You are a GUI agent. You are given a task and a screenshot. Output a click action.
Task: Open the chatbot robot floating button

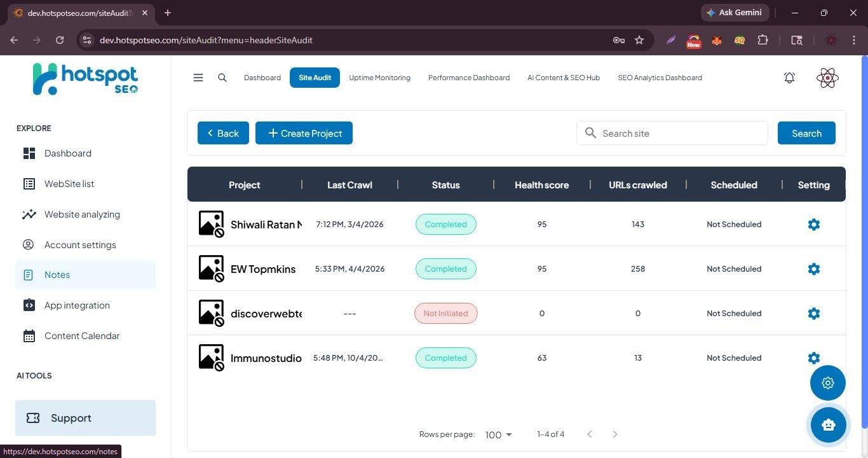coord(828,425)
